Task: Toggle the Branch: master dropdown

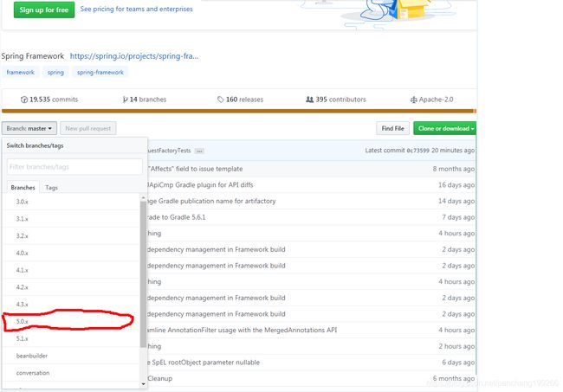Action: pyautogui.click(x=29, y=128)
